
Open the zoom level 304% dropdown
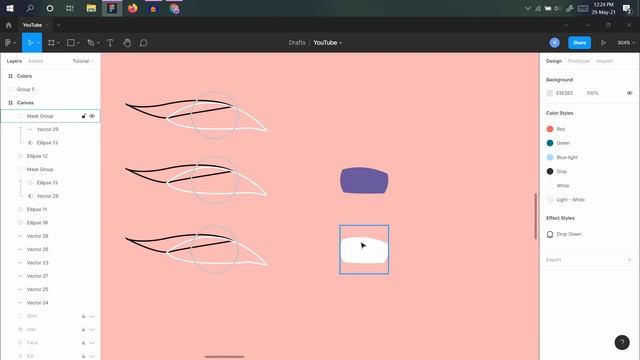click(626, 42)
